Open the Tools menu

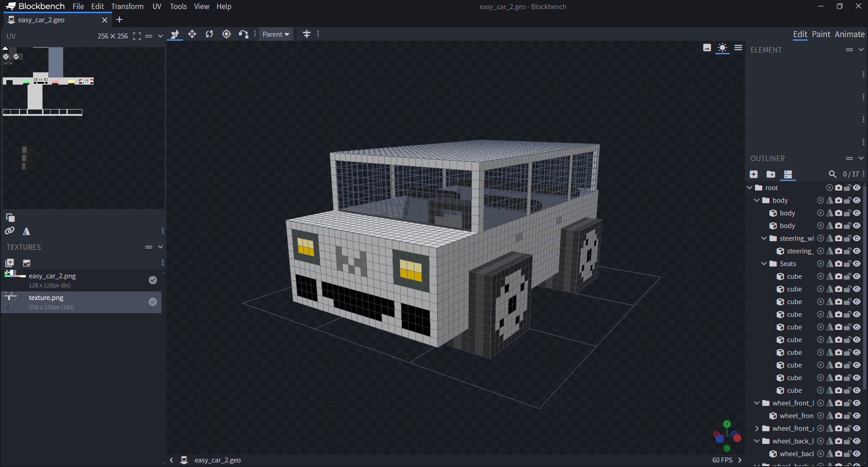[178, 6]
